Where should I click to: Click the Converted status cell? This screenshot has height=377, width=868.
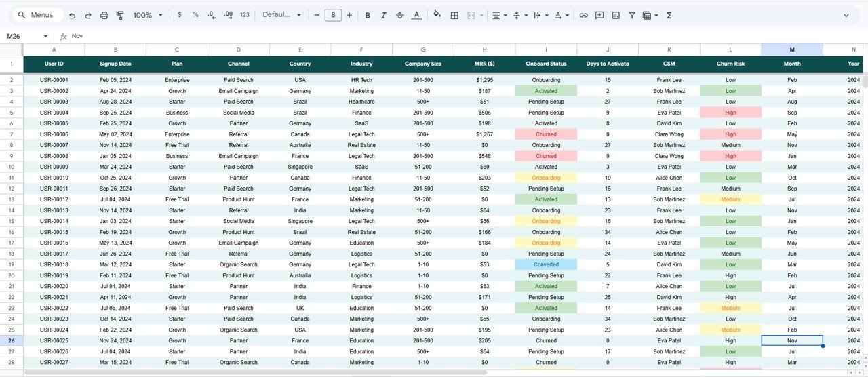[546, 264]
